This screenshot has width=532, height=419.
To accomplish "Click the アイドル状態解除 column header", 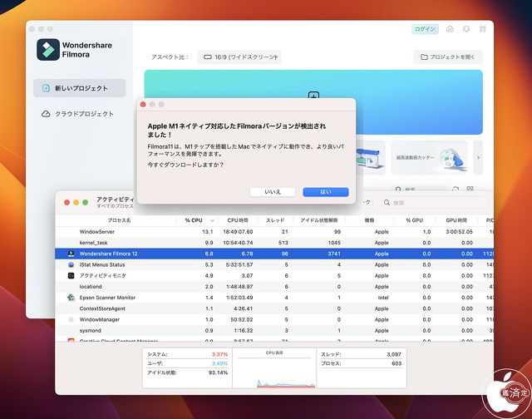I will [319, 220].
